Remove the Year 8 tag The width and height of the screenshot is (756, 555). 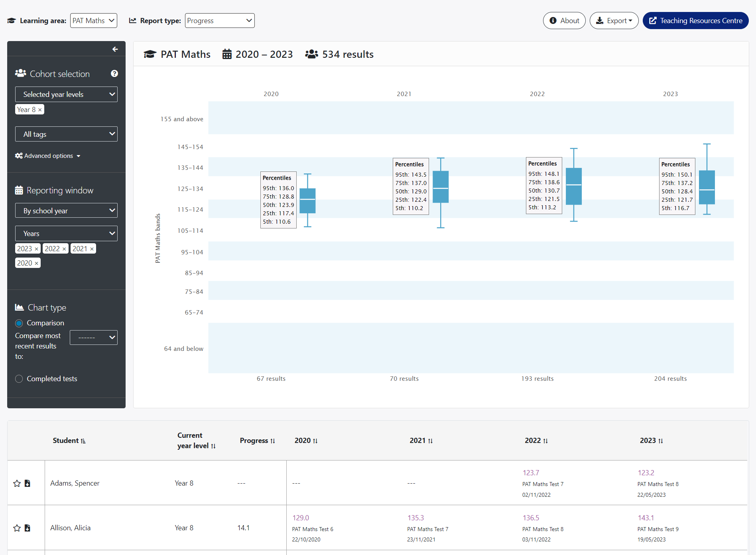click(x=40, y=110)
